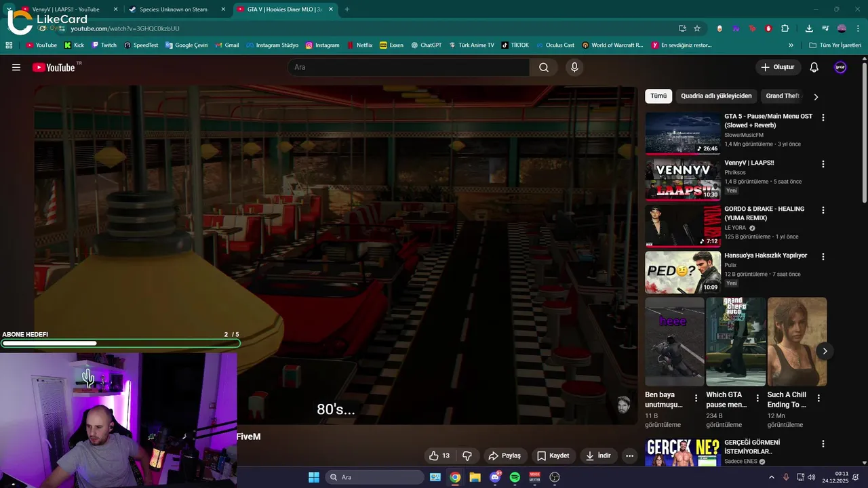
Task: Click the 'Oluştur' create button
Action: 778,67
